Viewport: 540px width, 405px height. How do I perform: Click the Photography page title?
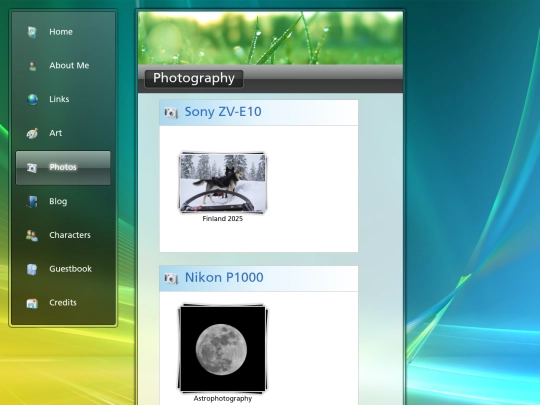(x=194, y=78)
